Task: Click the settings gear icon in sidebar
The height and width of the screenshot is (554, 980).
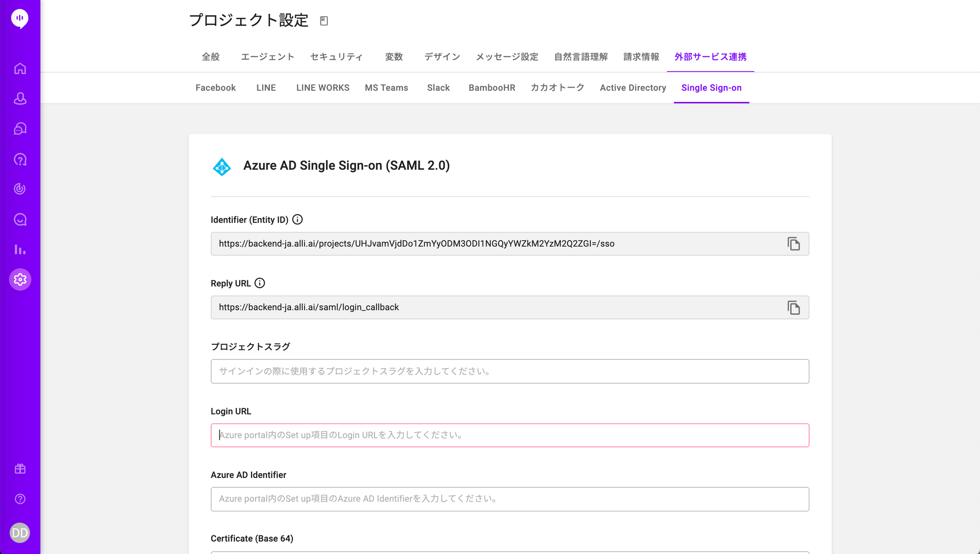Action: [20, 279]
